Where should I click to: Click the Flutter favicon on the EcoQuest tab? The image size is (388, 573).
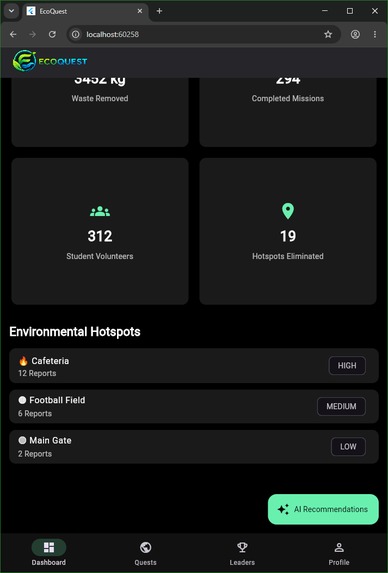point(31,11)
